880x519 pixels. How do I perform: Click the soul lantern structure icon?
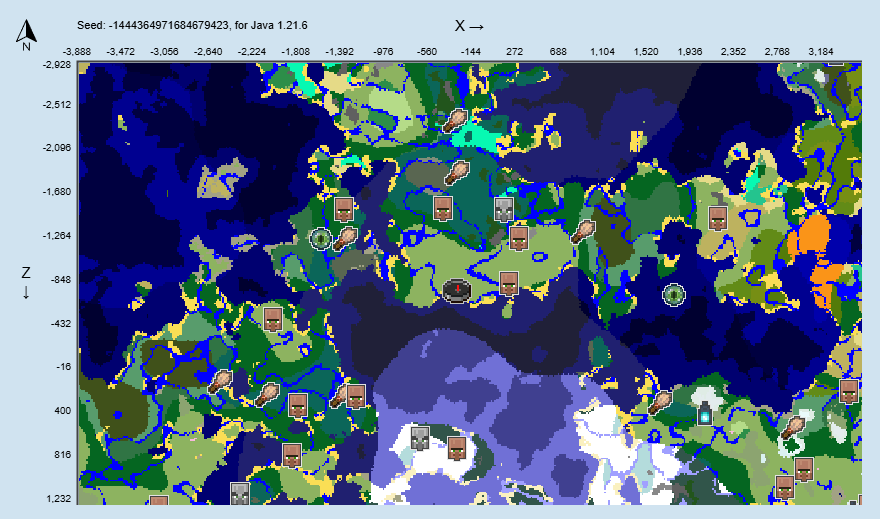(705, 410)
